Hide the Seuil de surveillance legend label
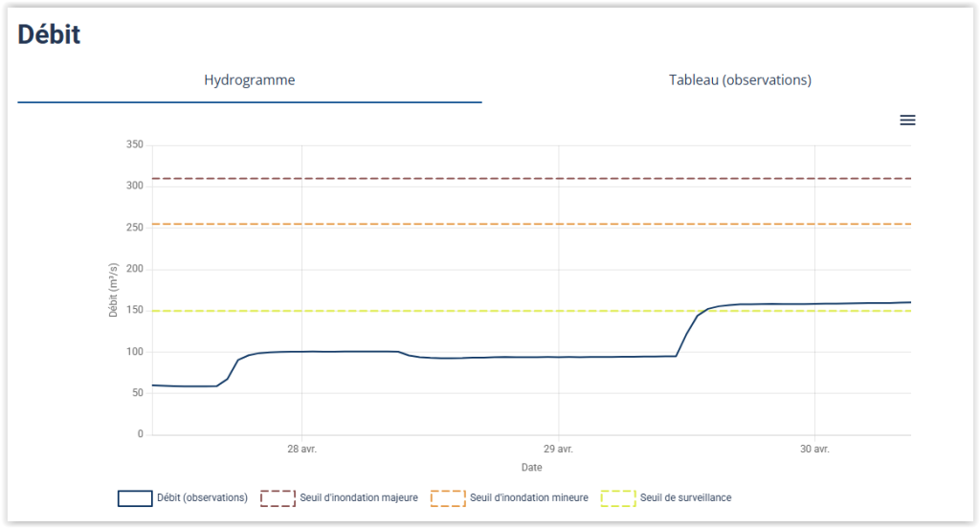Viewport: 980px width, 528px height. 685,498
